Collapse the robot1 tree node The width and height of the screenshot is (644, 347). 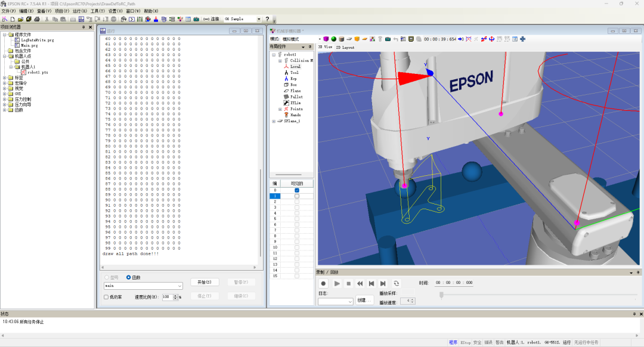[x=274, y=54]
